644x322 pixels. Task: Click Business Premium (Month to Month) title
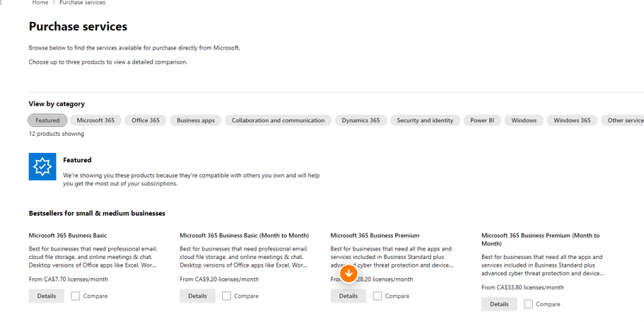[x=541, y=239]
